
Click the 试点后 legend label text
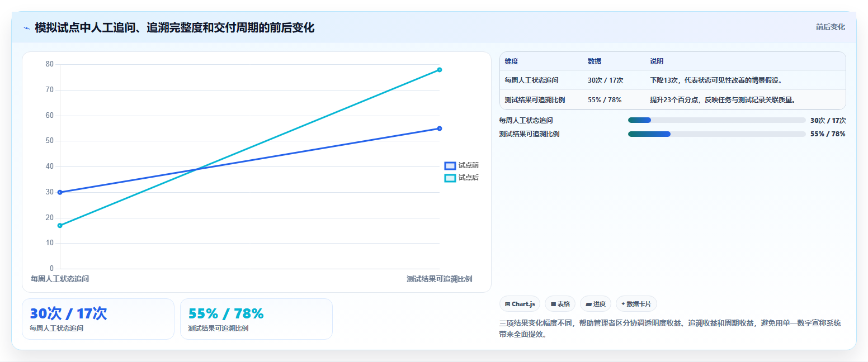point(469,178)
